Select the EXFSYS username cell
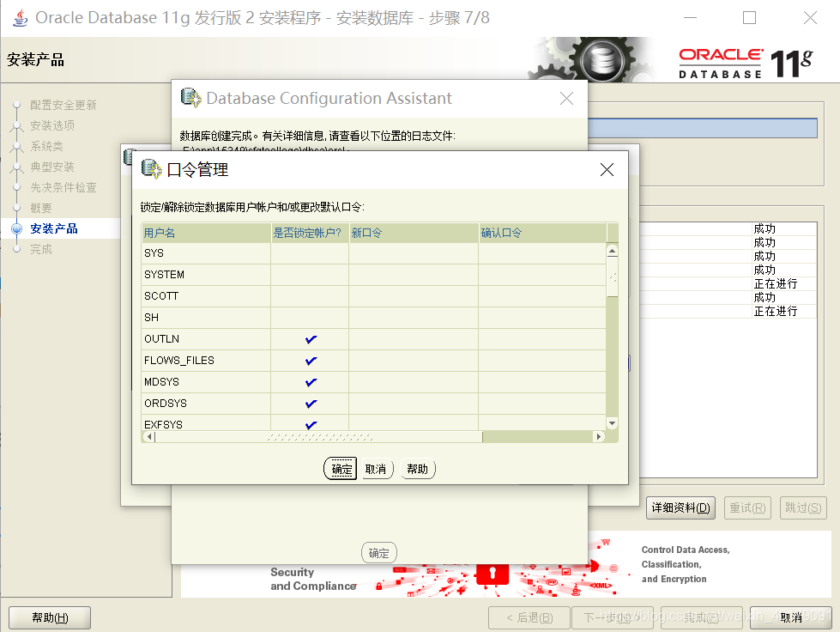This screenshot has height=632, width=840. point(206,423)
